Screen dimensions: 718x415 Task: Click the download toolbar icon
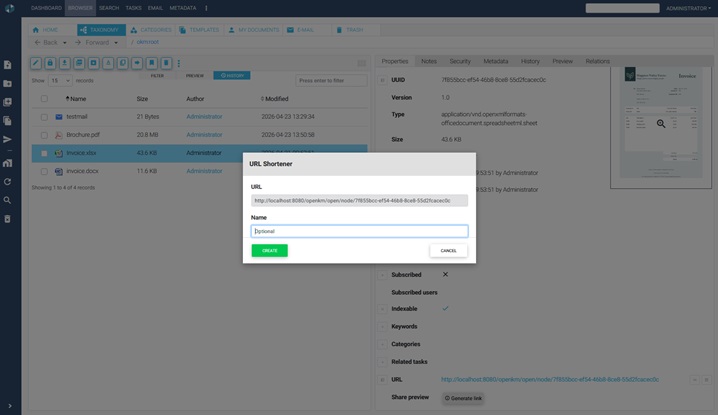tap(65, 63)
